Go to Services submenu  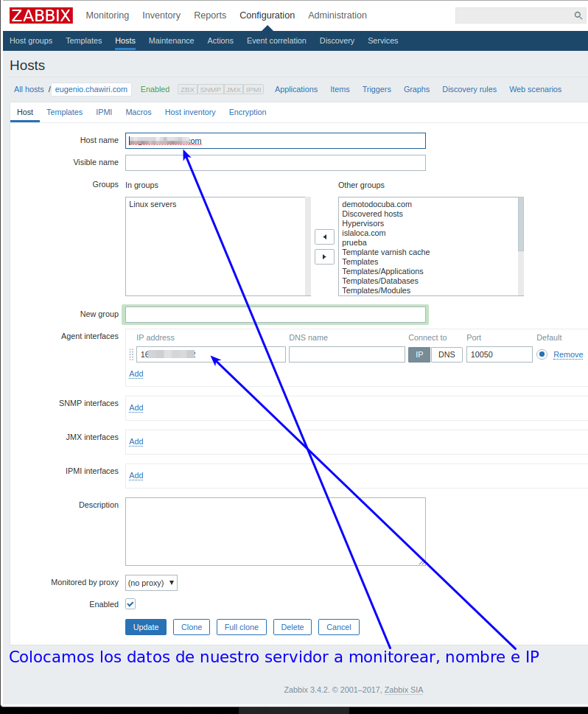(x=383, y=41)
